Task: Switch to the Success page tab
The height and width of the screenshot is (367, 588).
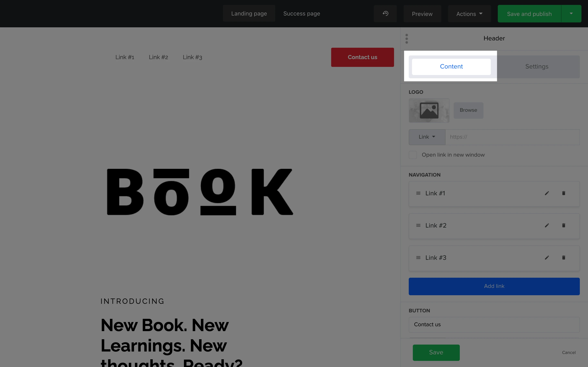Action: click(x=302, y=14)
